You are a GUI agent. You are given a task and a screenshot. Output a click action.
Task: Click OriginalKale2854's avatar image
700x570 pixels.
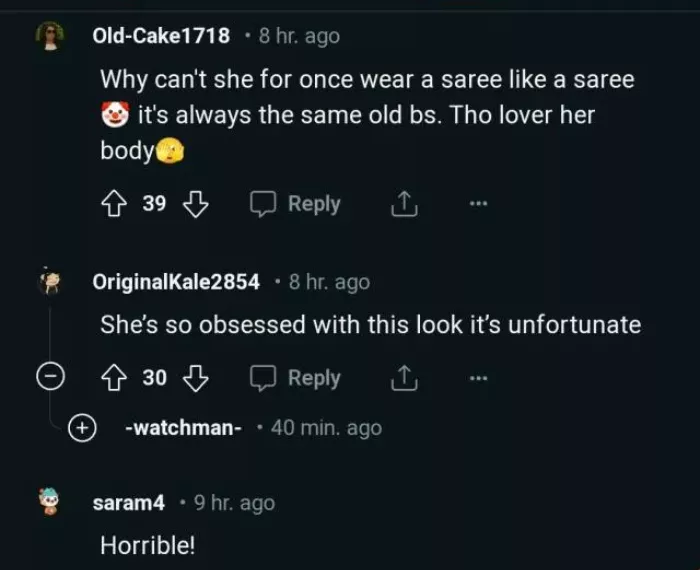tap(48, 282)
